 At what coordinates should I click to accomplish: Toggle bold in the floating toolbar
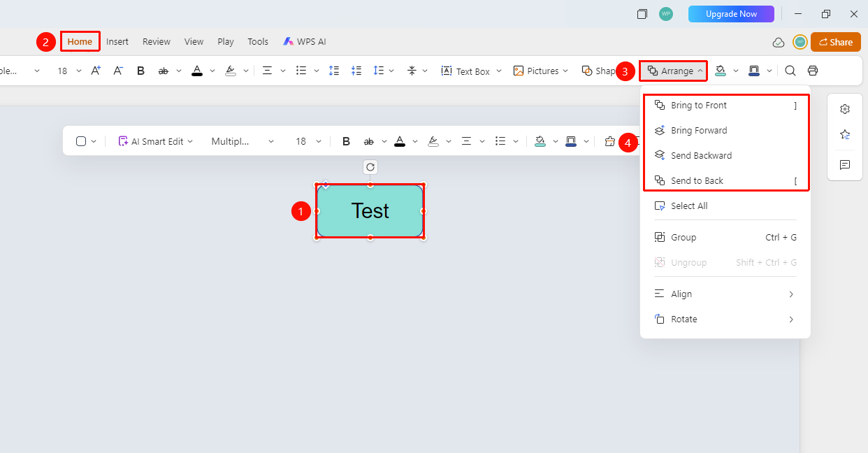(x=346, y=141)
